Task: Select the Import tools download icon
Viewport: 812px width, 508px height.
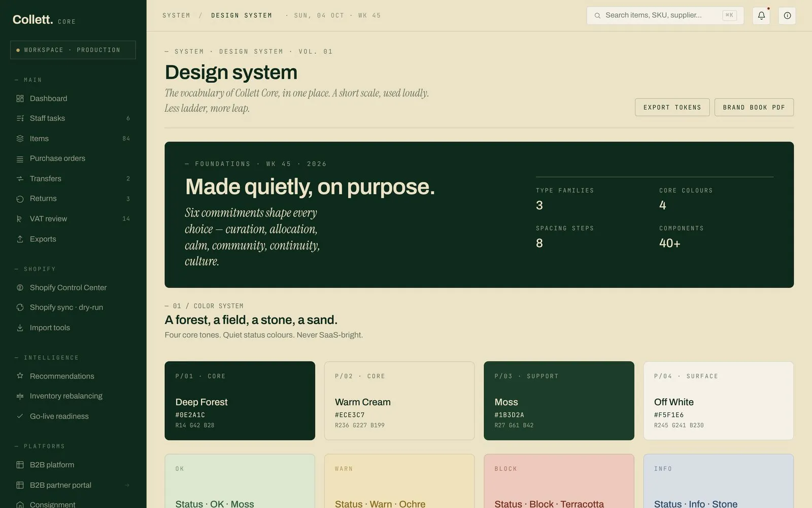Action: click(x=20, y=328)
